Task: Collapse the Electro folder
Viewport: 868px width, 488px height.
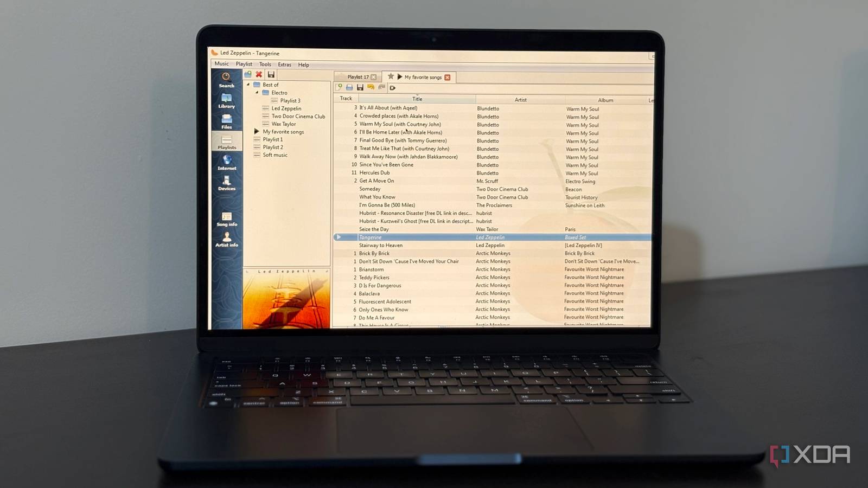Action: coord(257,93)
